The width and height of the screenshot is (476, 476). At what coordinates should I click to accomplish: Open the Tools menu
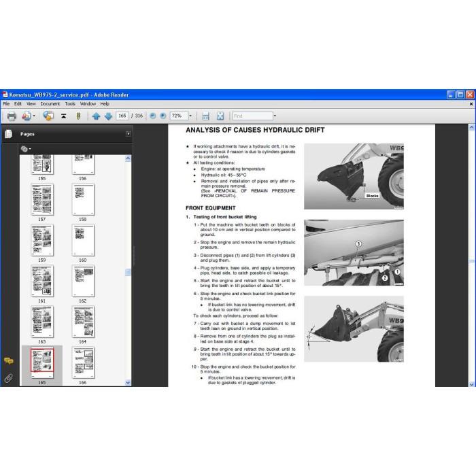click(x=70, y=104)
